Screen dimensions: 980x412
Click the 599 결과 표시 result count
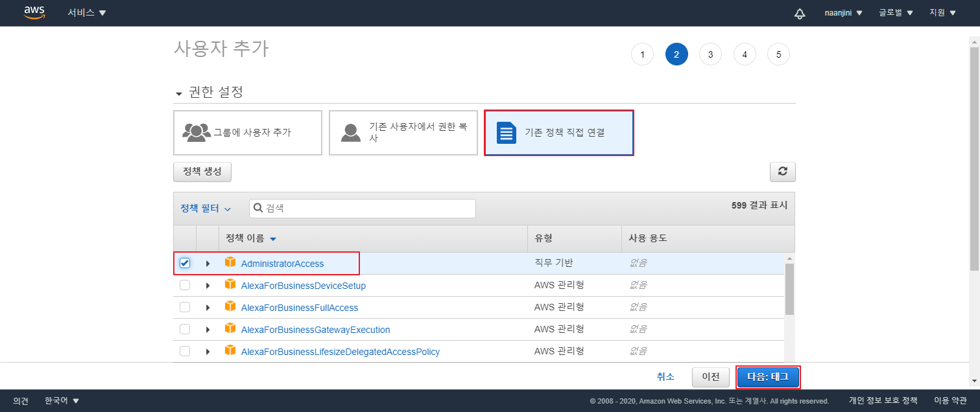759,205
